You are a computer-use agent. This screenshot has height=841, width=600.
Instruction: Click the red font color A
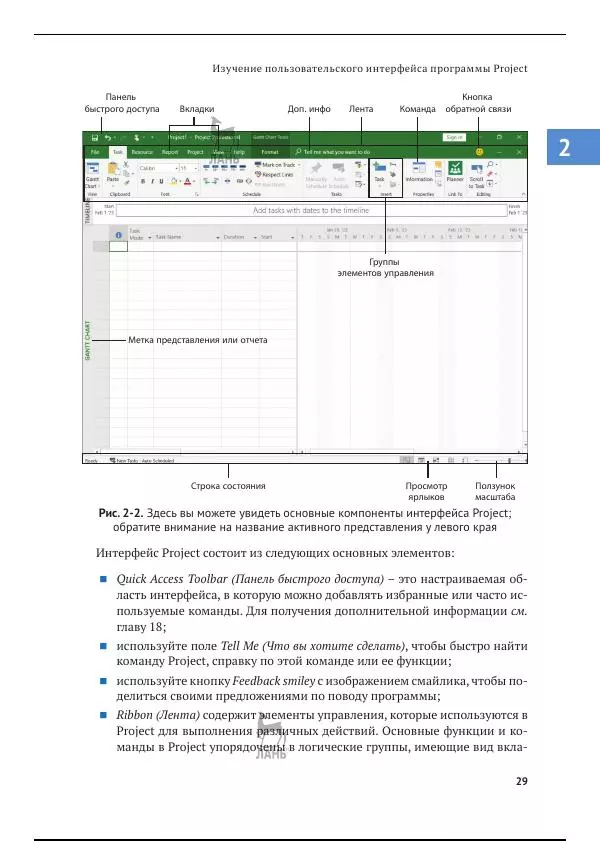pos(187,181)
